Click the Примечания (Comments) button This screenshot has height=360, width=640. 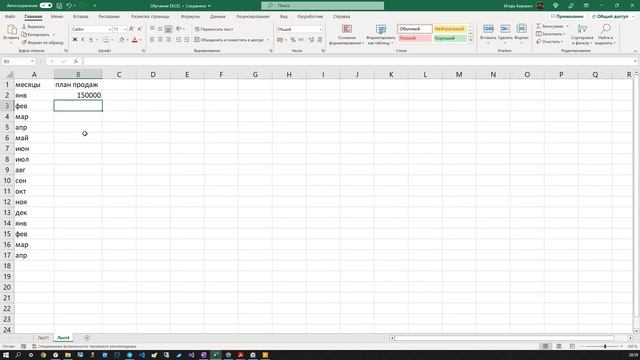point(567,16)
